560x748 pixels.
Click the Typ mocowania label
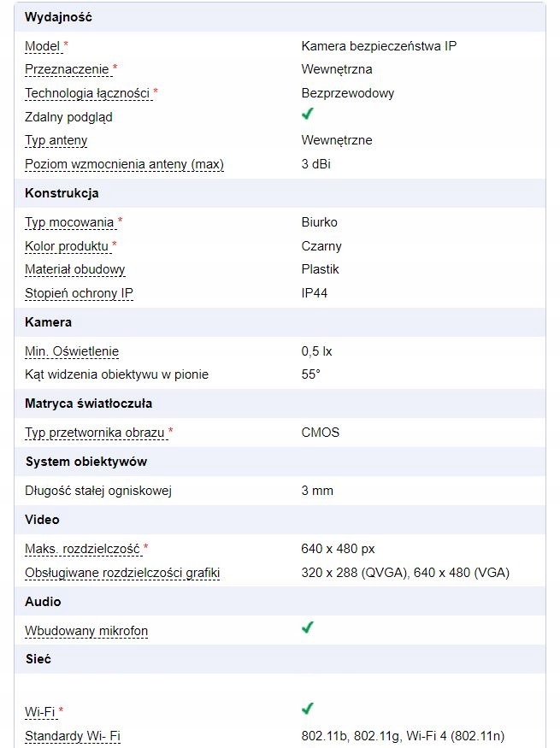(69, 222)
